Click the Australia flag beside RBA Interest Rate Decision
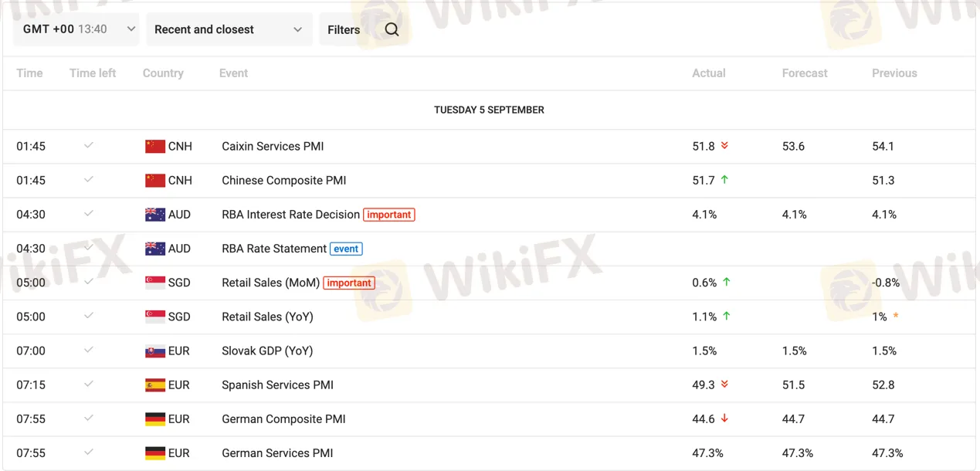980x471 pixels. pyautogui.click(x=155, y=215)
